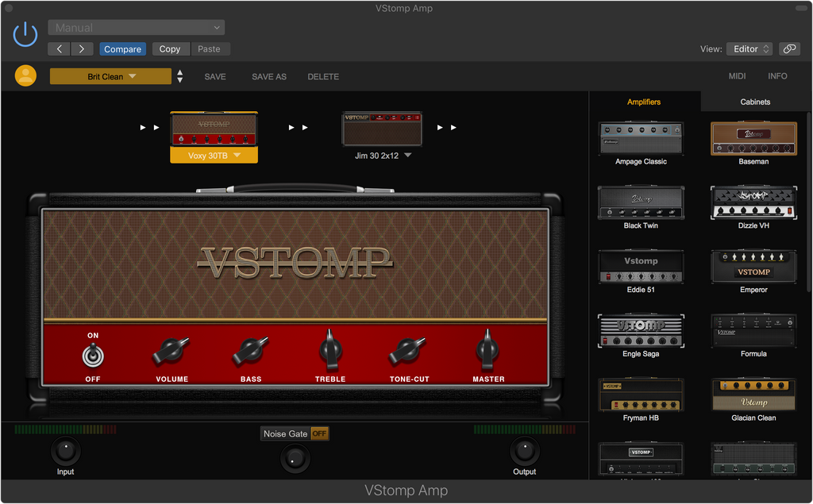
Task: Pick the Eddie 51 amplifier icon
Action: 641,267
